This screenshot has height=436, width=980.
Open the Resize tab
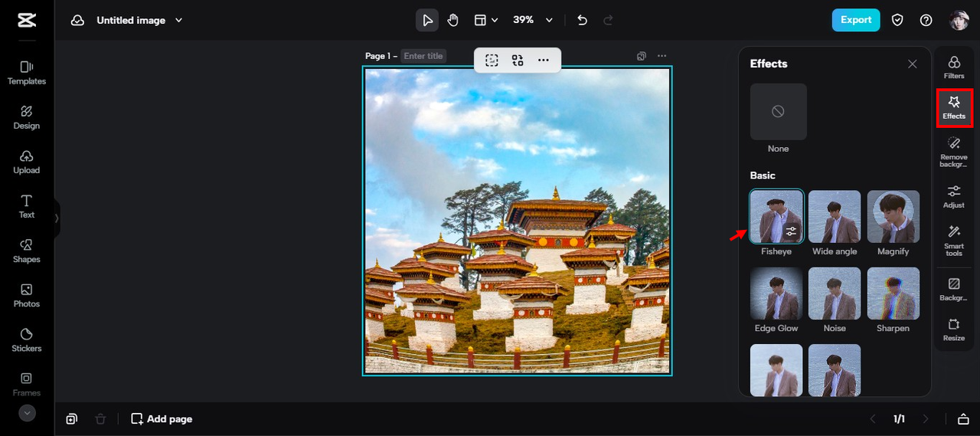[x=954, y=329]
